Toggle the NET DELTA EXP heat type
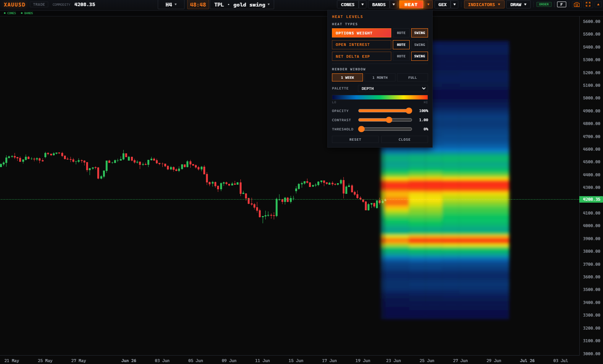 (x=361, y=56)
